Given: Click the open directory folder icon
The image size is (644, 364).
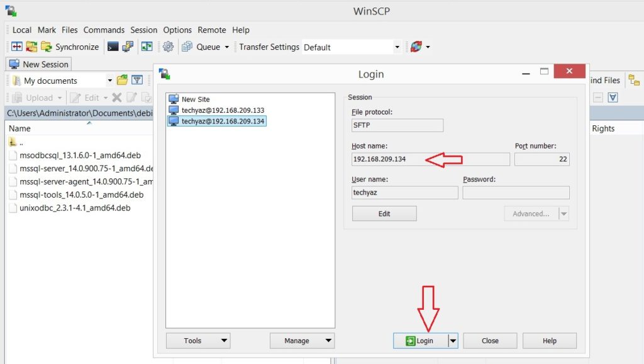Looking at the screenshot, I should (x=122, y=80).
